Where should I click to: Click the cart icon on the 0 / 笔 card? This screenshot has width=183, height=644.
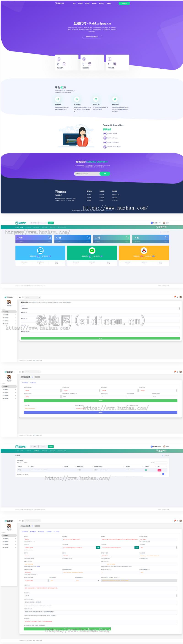[127, 237]
